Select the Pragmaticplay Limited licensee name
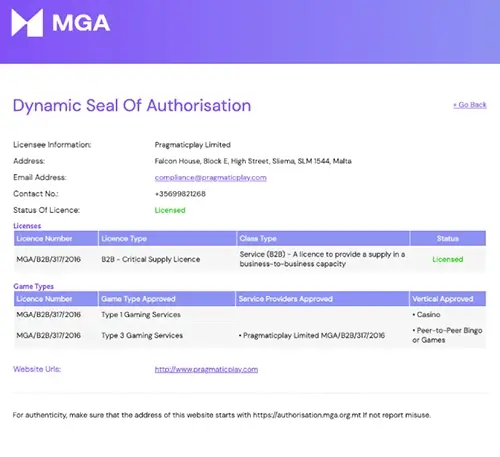Viewport: 500px width, 457px height. [x=193, y=145]
